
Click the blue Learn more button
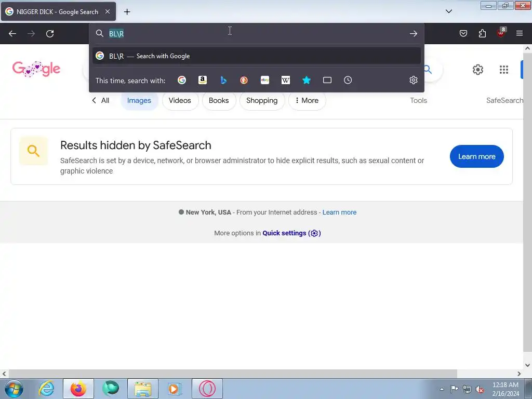(x=477, y=156)
